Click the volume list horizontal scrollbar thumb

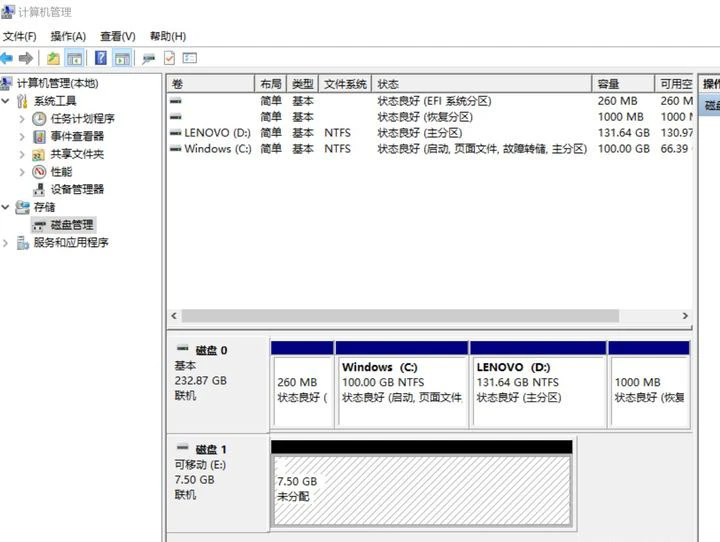point(400,316)
